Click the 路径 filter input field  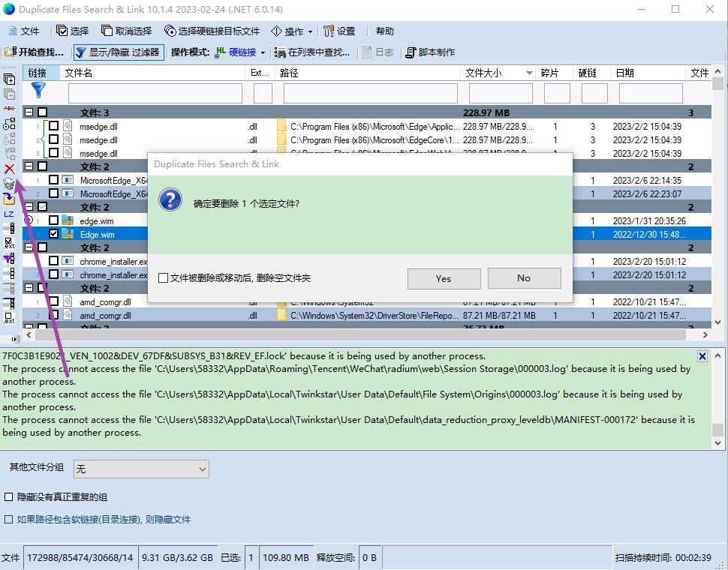pyautogui.click(x=371, y=93)
